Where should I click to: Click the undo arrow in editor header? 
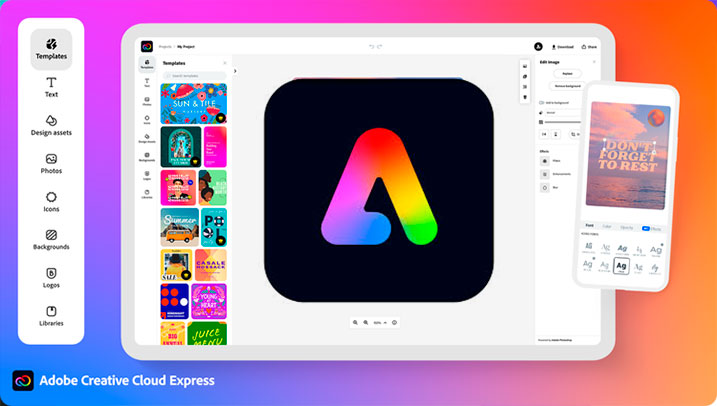tap(371, 47)
